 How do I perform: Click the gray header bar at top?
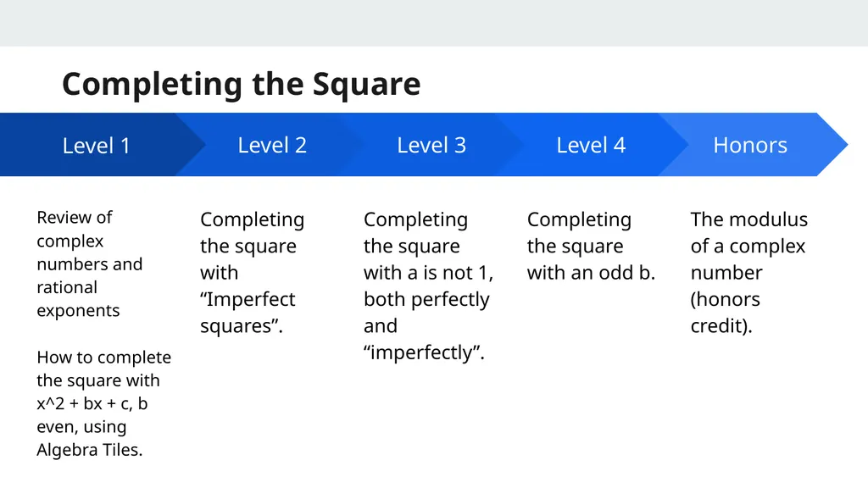pyautogui.click(x=434, y=23)
